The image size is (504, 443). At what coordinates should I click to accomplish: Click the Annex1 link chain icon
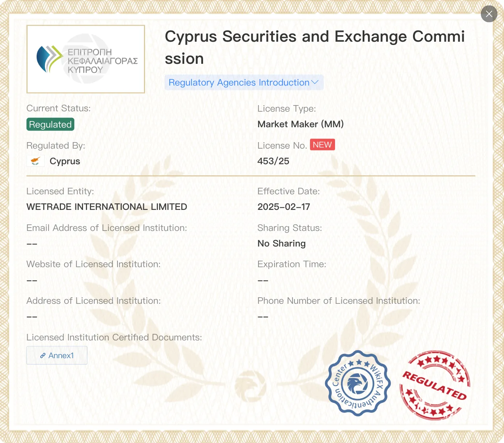[x=43, y=356]
